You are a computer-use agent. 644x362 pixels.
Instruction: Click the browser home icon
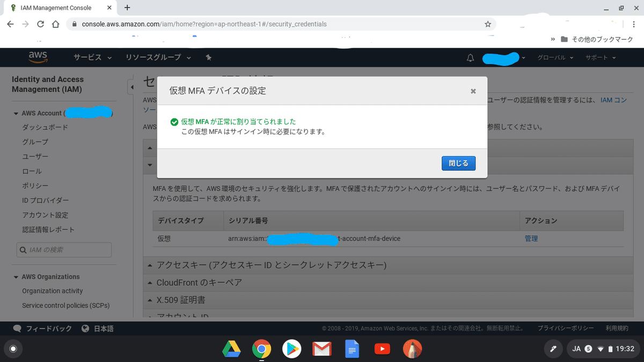point(55,24)
